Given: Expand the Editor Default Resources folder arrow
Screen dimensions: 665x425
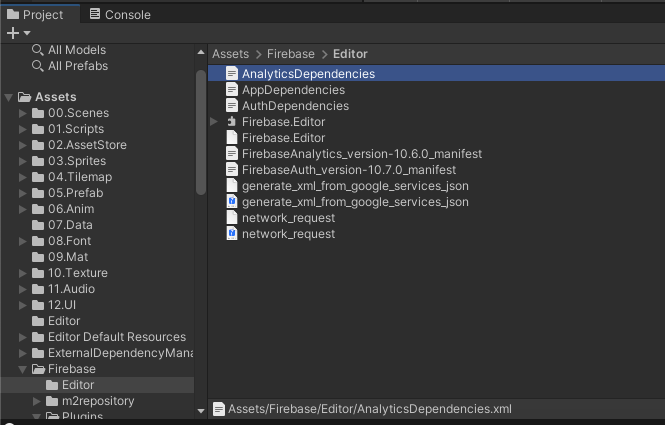Looking at the screenshot, I should click(x=23, y=337).
